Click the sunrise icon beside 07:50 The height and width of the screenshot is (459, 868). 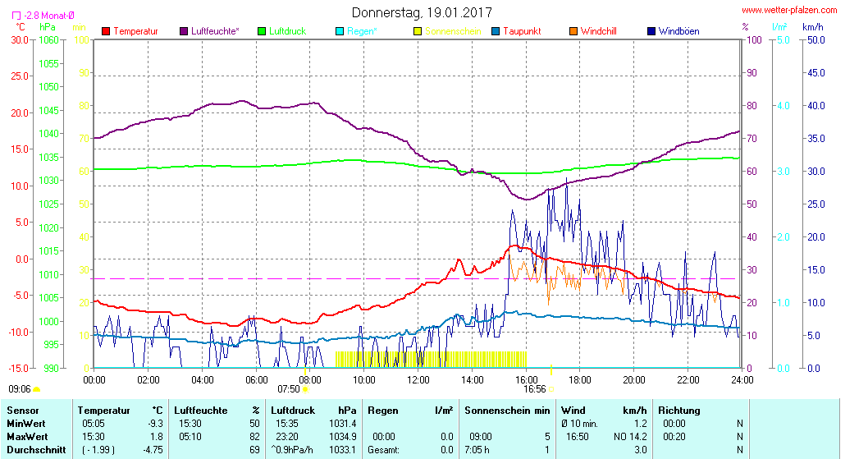[305, 390]
